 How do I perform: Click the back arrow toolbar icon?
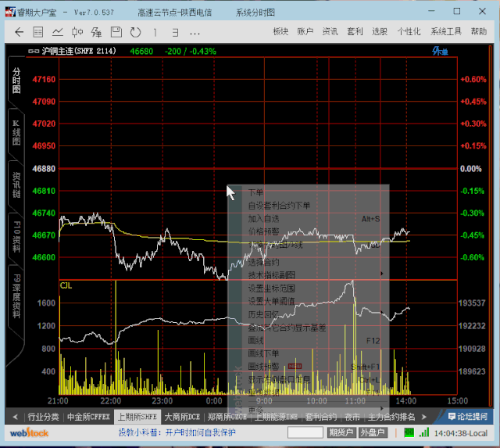tap(19, 32)
